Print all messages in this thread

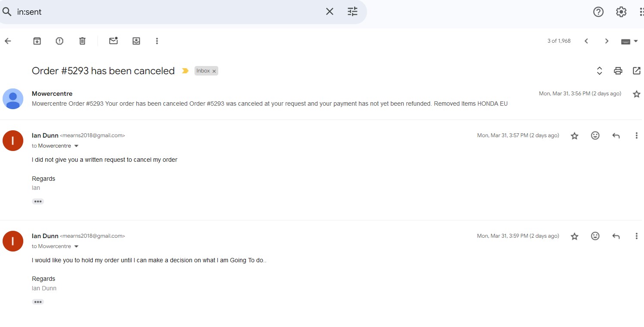(x=618, y=71)
